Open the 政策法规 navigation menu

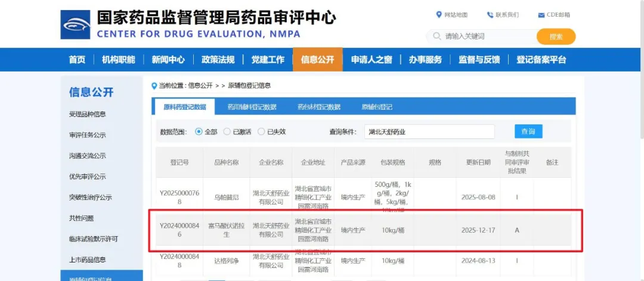(218, 60)
